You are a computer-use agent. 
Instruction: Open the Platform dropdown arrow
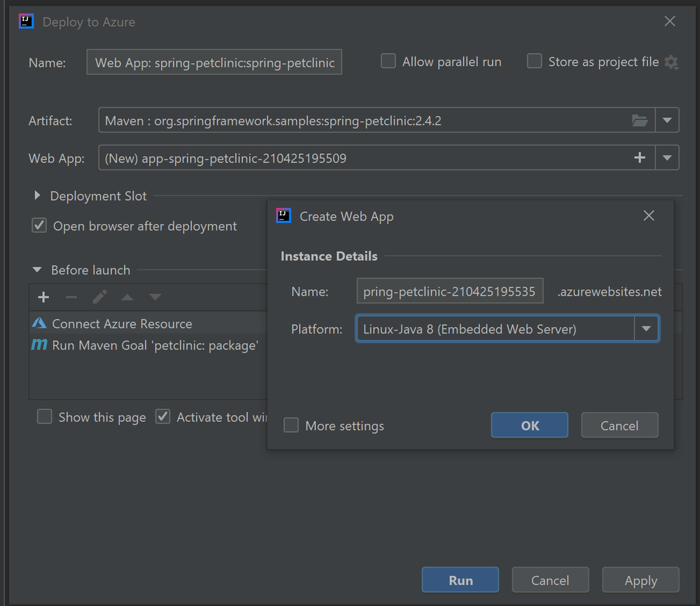(646, 329)
